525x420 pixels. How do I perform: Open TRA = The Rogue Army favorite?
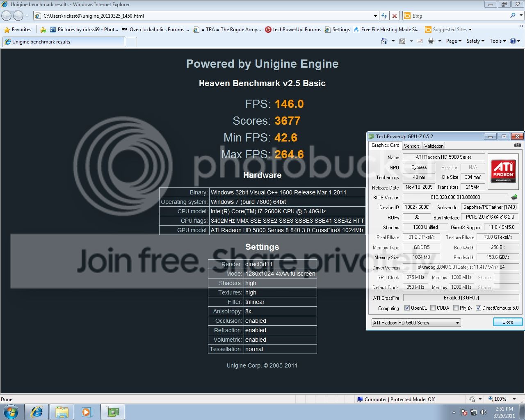tap(227, 30)
